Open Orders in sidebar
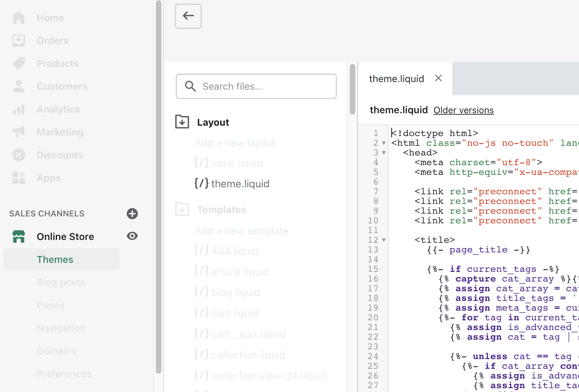Screen dimensions: 579x392 (x=53, y=41)
